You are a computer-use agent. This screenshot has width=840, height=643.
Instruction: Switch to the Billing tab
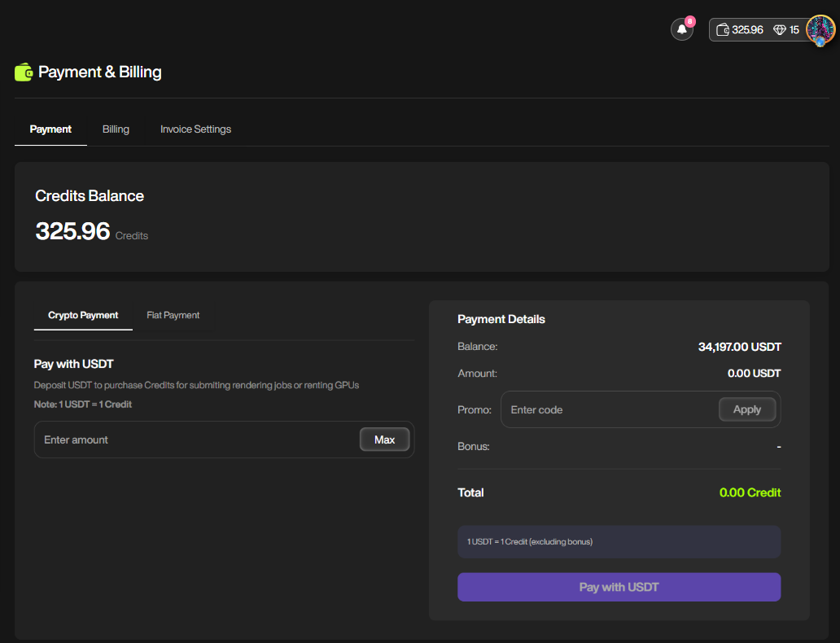116,129
